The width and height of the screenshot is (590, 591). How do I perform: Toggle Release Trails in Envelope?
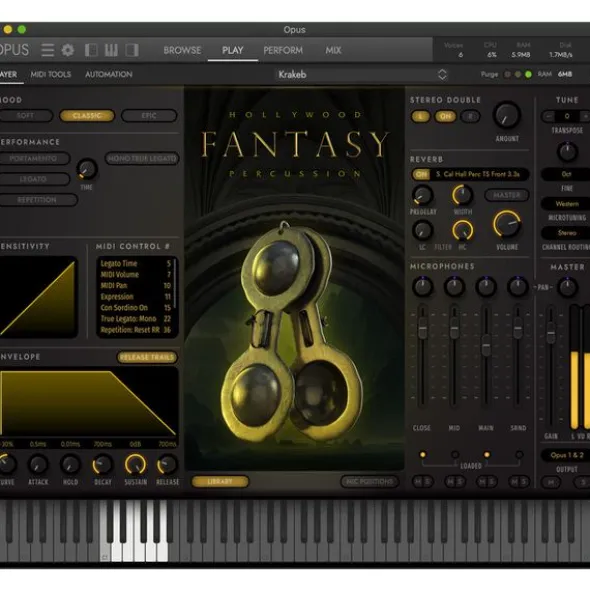click(147, 357)
